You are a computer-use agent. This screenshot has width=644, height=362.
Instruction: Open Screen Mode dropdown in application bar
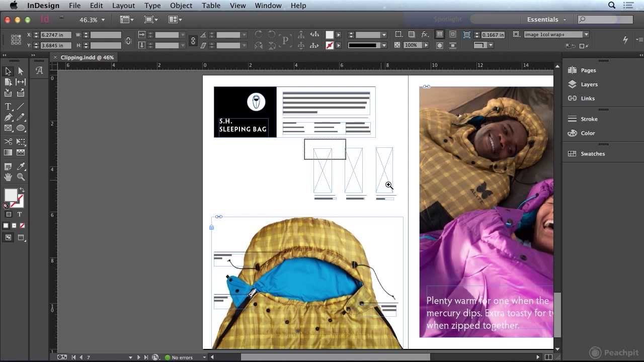(151, 20)
